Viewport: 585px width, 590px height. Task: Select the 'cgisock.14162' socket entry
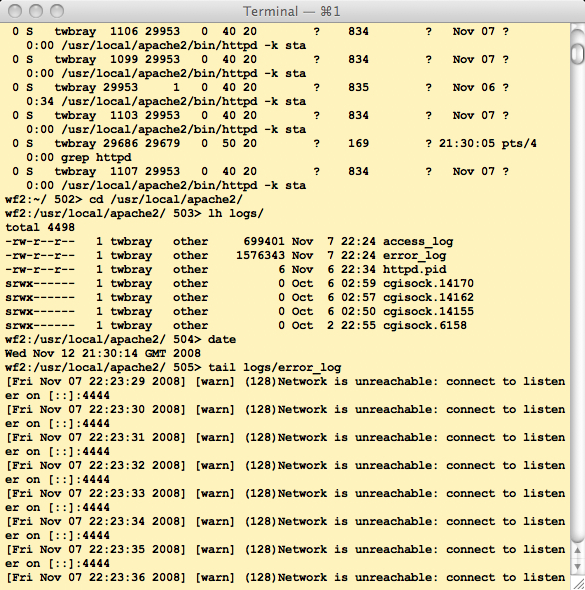[x=428, y=297]
